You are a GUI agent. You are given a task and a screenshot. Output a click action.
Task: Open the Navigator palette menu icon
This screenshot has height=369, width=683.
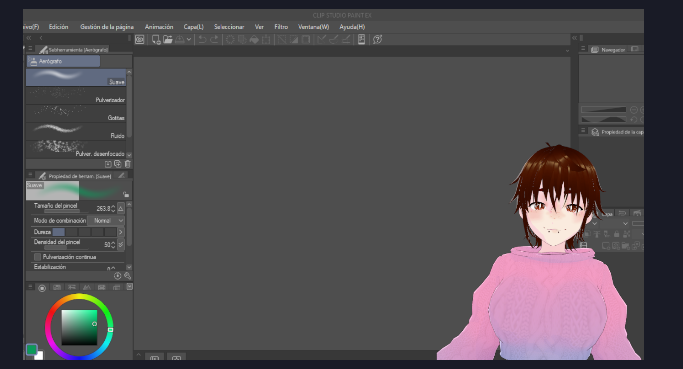coord(583,49)
